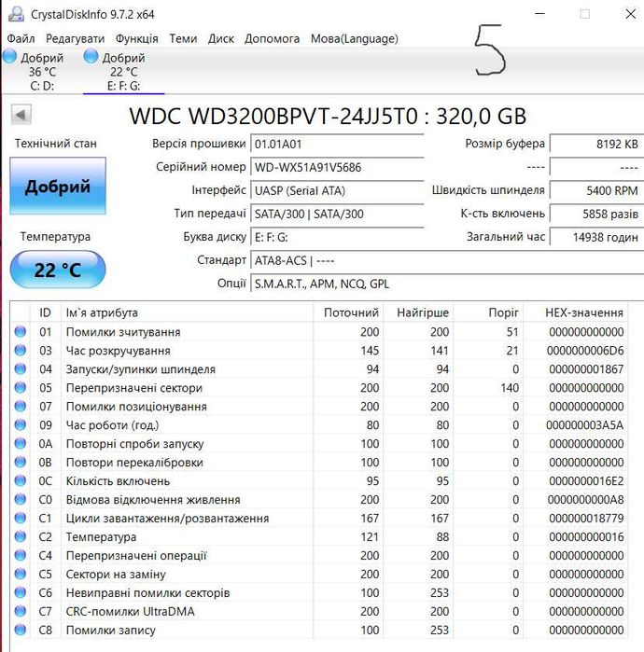Viewport: 644px width, 652px height.
Task: Click status icon for attribute 0A
Action: click(20, 443)
